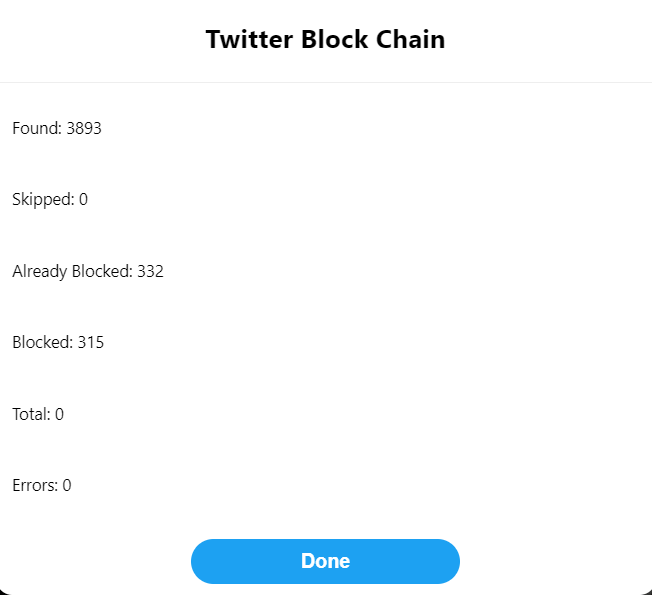Click the word Already in Already Blocked
Image resolution: width=652 pixels, height=595 pixels.
tap(40, 272)
